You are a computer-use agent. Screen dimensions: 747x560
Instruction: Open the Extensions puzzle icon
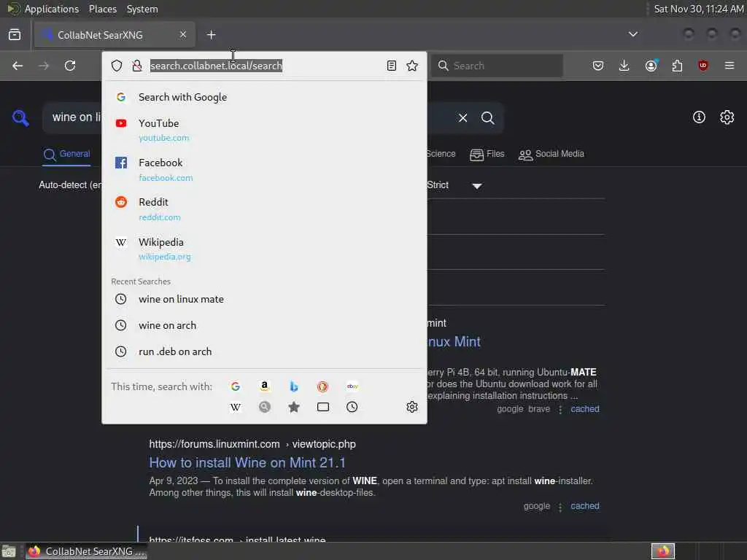coord(677,66)
